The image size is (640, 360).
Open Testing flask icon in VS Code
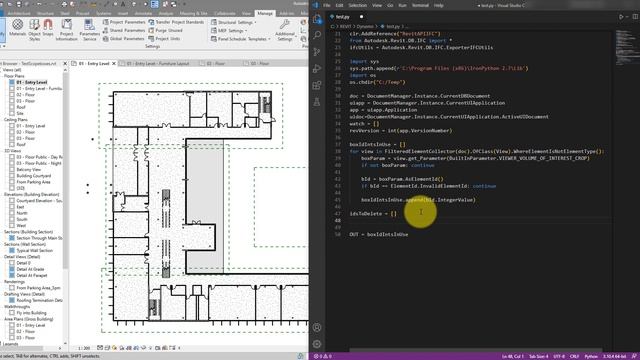click(x=317, y=102)
